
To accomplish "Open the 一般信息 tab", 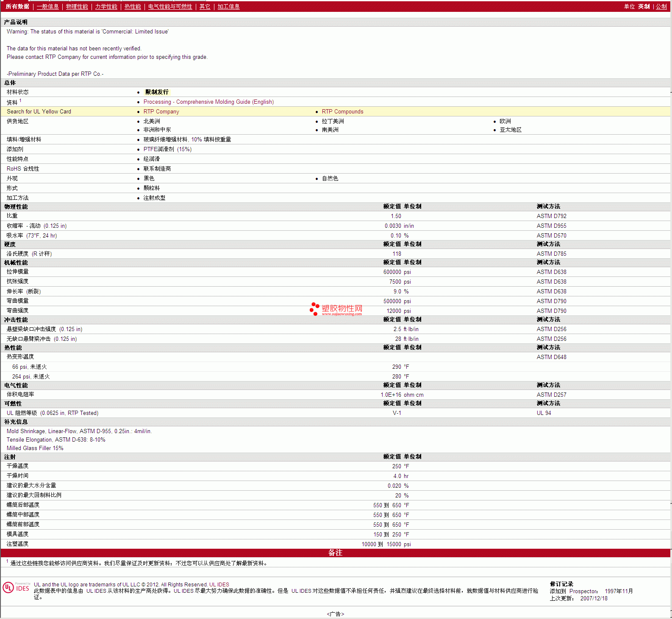I will pyautogui.click(x=47, y=6).
